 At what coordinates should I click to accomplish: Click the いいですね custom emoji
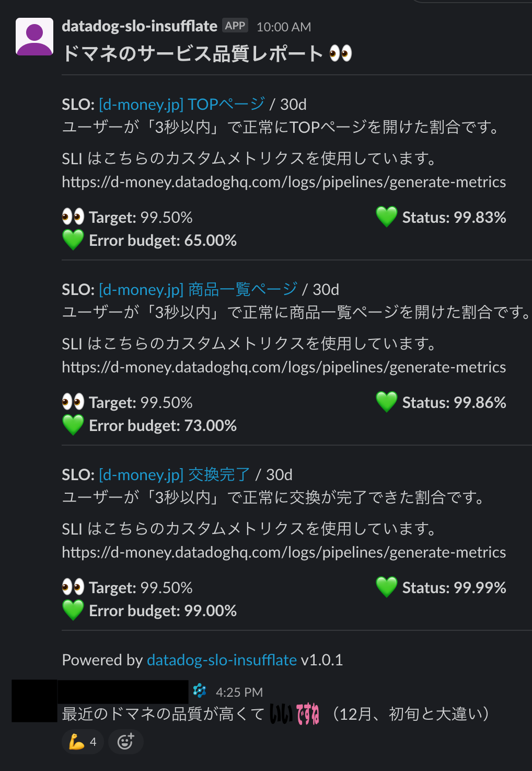coord(294,714)
